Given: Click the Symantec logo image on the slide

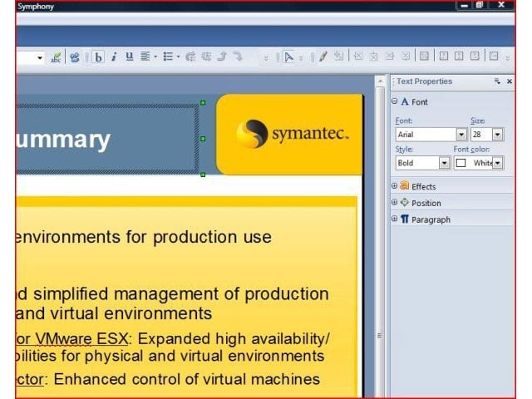Looking at the screenshot, I should point(292,134).
